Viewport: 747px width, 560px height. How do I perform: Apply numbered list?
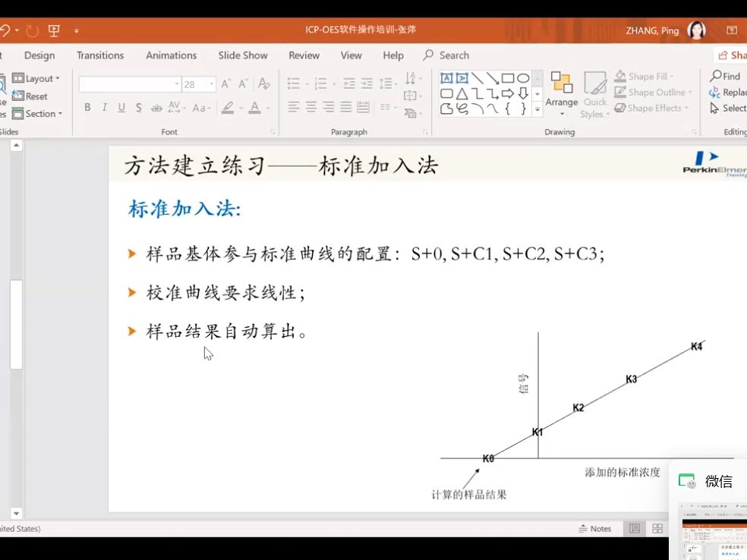click(x=320, y=84)
